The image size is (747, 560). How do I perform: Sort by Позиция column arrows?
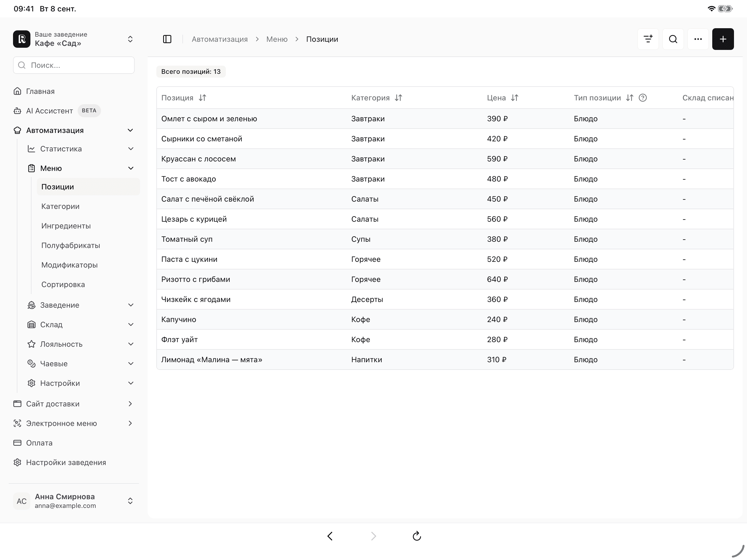tap(202, 98)
